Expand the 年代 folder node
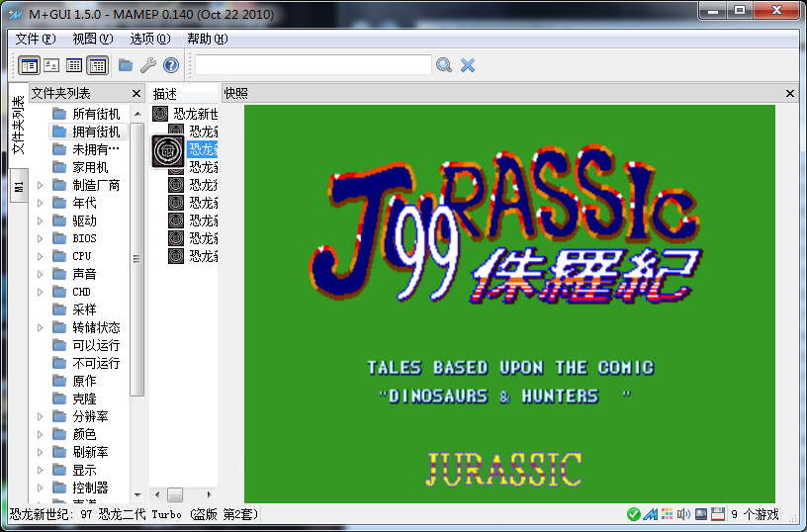 tap(41, 204)
